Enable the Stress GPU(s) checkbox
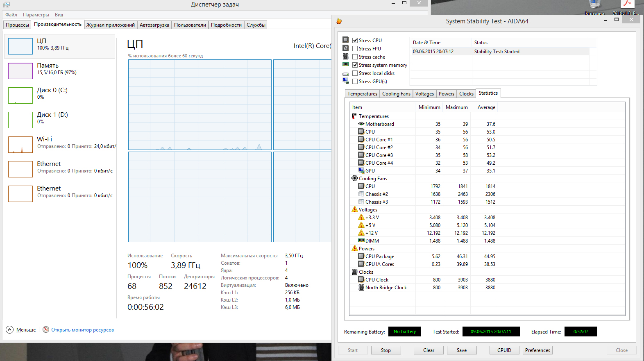The height and width of the screenshot is (361, 644). tap(355, 82)
